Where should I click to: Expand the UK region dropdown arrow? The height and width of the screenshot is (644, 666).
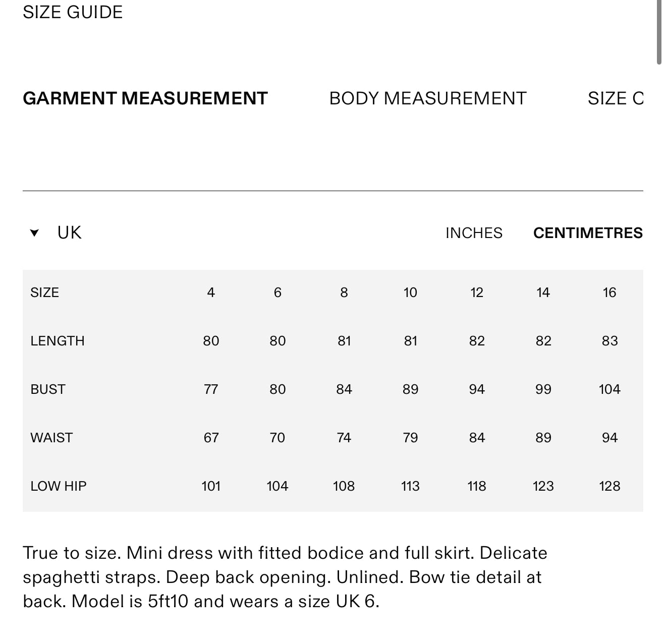[x=34, y=233]
